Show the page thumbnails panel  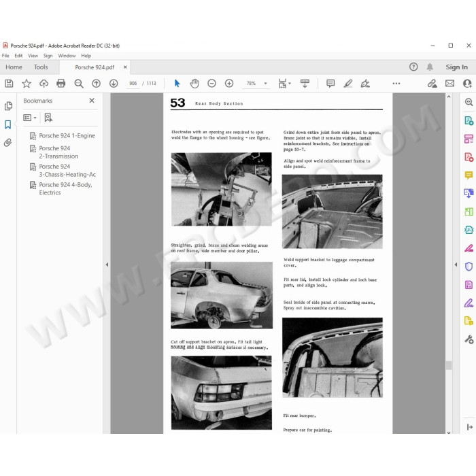[8, 106]
